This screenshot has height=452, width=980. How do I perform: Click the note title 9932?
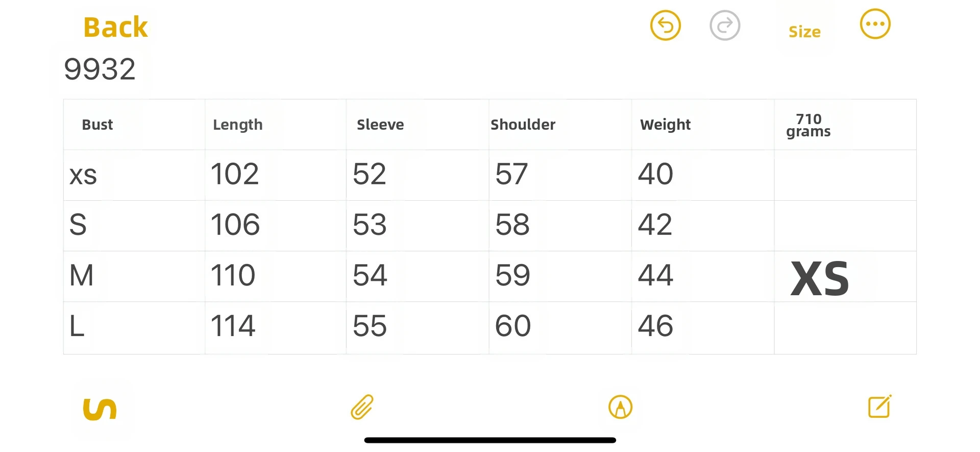tap(100, 69)
